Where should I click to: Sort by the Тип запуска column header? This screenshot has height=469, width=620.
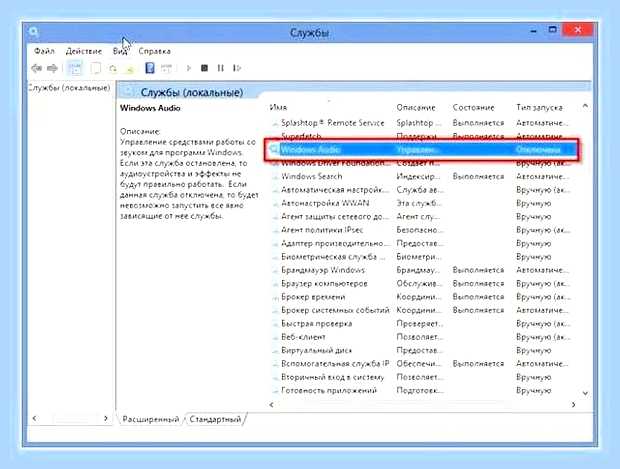tap(539, 107)
